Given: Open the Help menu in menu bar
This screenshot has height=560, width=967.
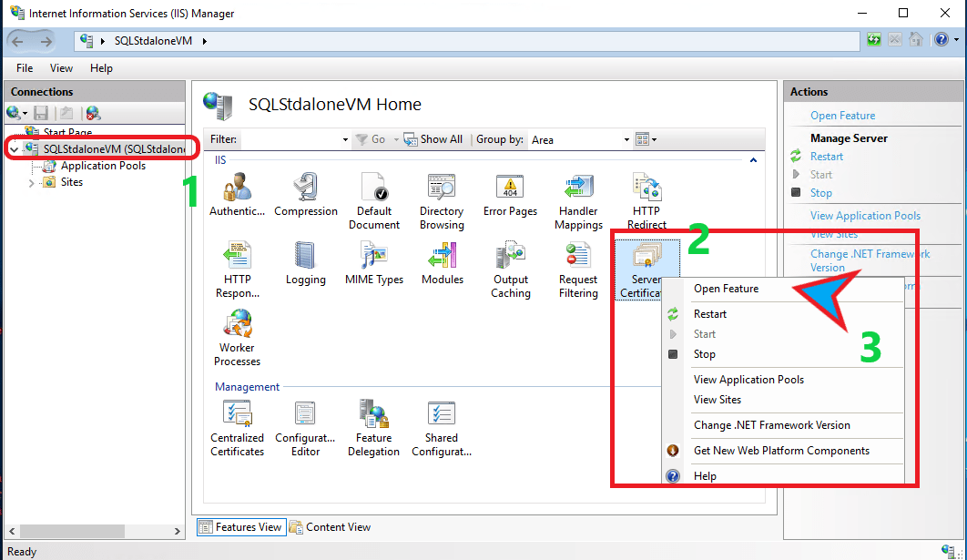Looking at the screenshot, I should click(x=101, y=68).
